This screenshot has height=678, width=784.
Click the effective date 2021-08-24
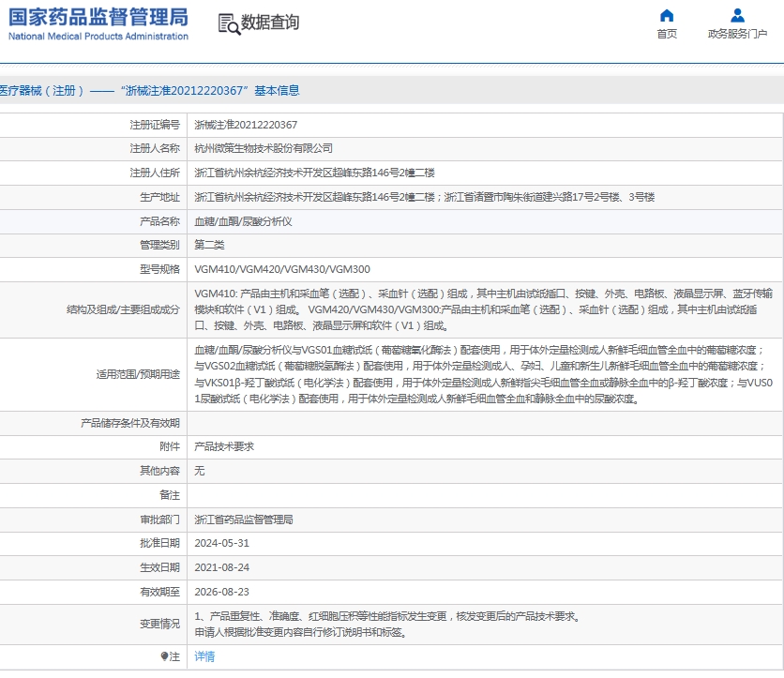pyautogui.click(x=221, y=567)
